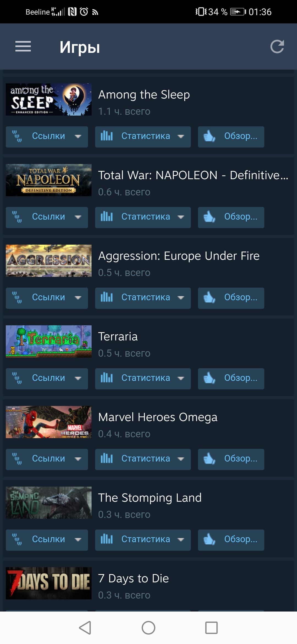Select the Among the Sleep title
This screenshot has height=644, width=297.
[144, 95]
